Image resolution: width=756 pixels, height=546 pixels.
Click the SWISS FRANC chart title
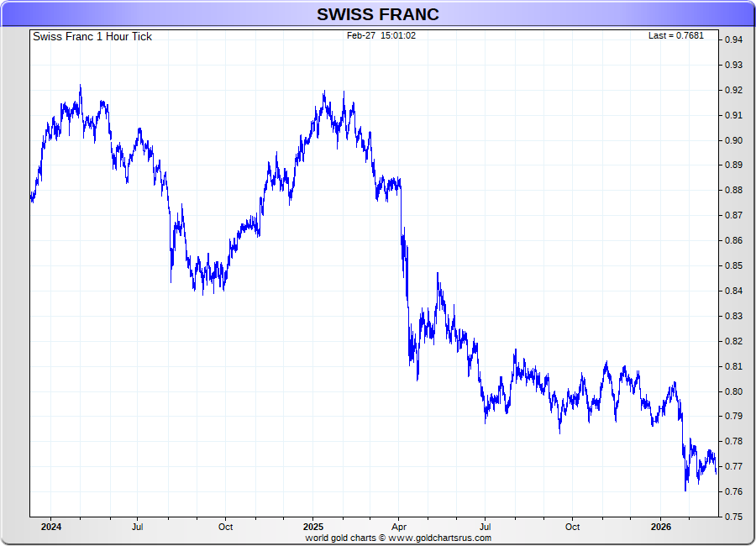click(x=377, y=14)
